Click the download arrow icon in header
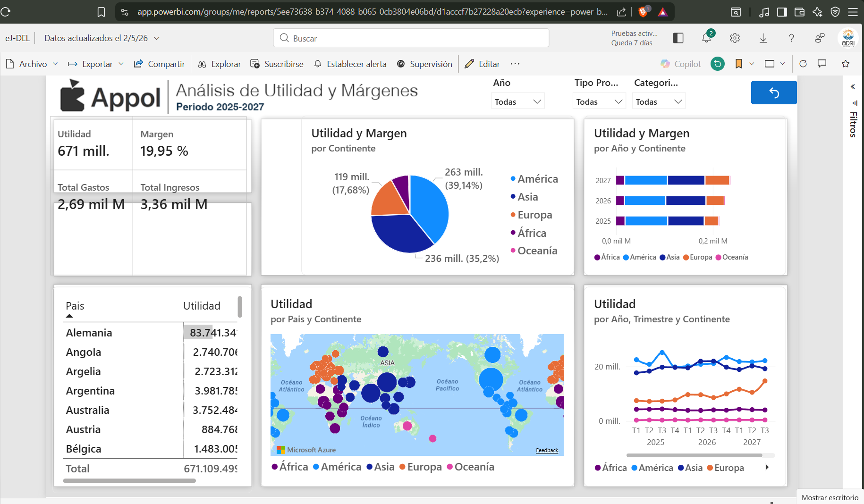This screenshot has width=864, height=504. coord(763,38)
